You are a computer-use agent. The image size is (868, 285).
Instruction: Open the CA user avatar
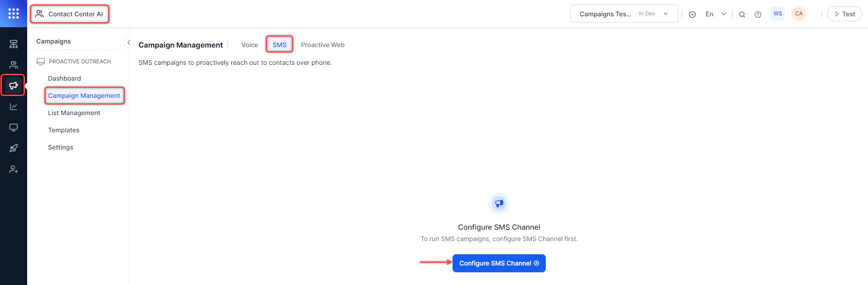[798, 13]
